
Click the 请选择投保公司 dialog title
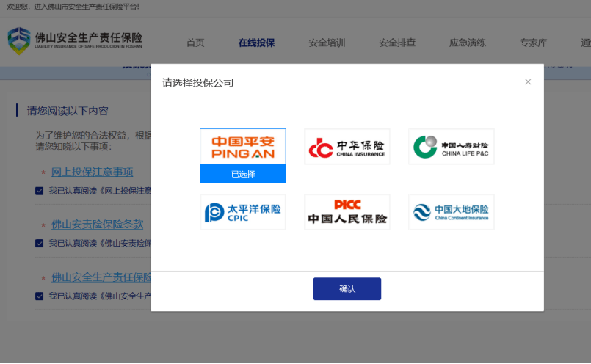click(x=198, y=82)
